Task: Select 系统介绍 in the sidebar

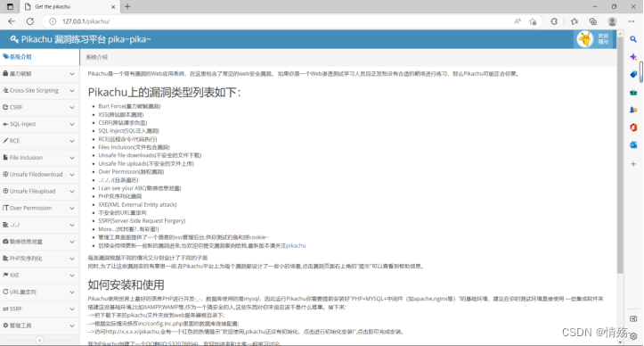Action: pos(39,57)
